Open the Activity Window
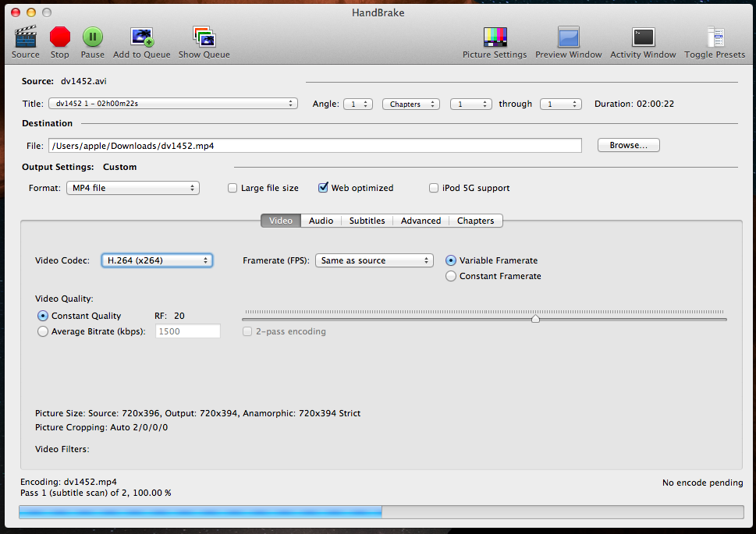Screen dimensions: 756x534 [643, 37]
